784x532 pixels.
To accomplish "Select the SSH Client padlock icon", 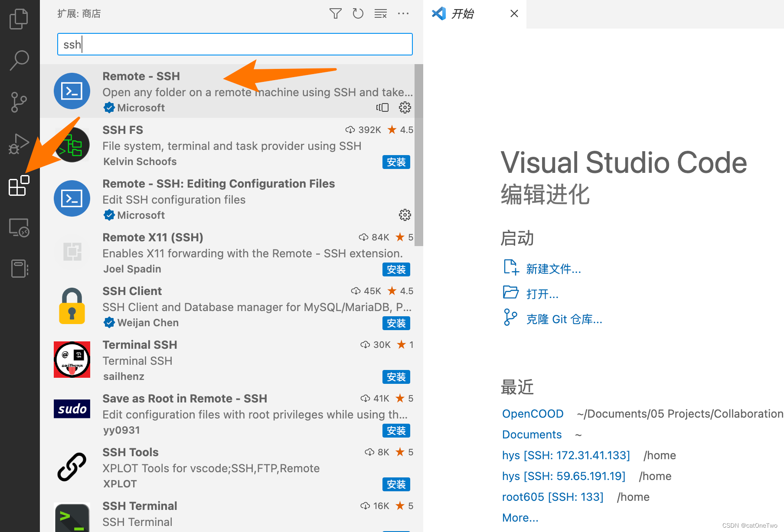I will tap(72, 306).
